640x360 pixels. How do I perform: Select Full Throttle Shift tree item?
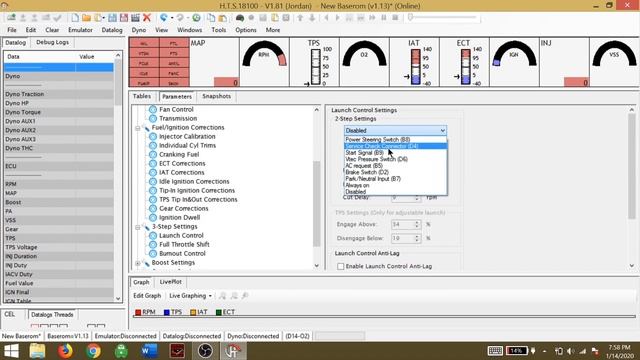[x=184, y=244]
